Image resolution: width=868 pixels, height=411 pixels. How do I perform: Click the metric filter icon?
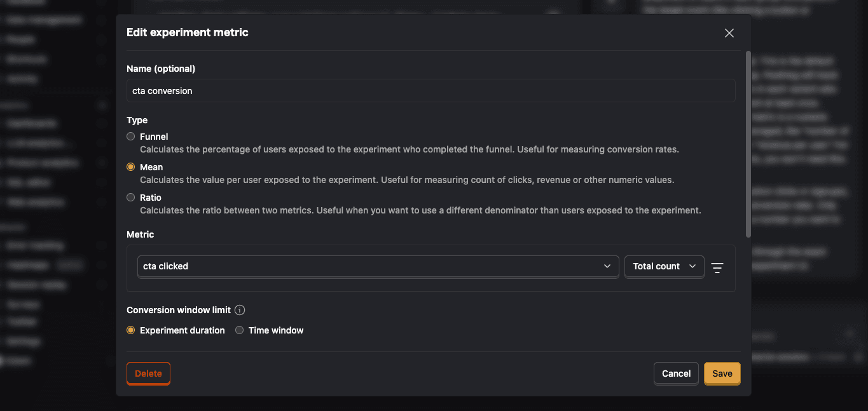tap(717, 267)
